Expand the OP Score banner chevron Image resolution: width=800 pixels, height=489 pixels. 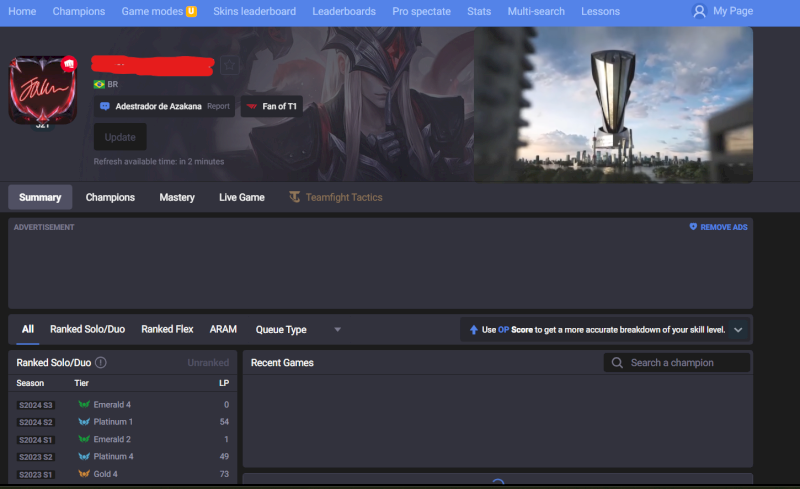coord(738,330)
